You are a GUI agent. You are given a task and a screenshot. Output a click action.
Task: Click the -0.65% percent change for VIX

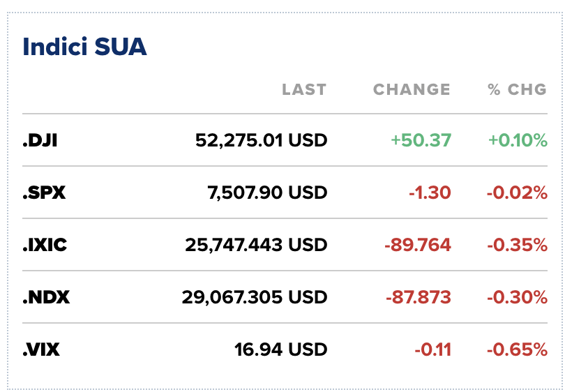[517, 349]
